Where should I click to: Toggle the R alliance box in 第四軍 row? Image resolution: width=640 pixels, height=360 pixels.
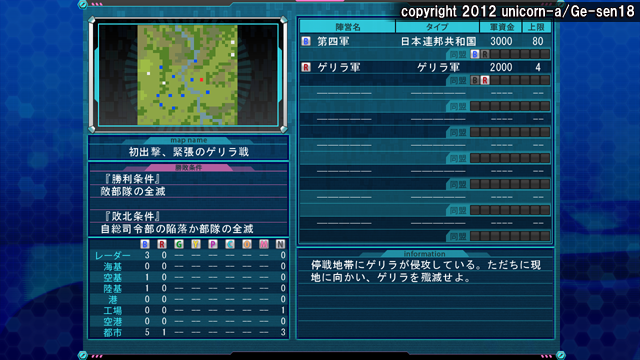(485, 54)
